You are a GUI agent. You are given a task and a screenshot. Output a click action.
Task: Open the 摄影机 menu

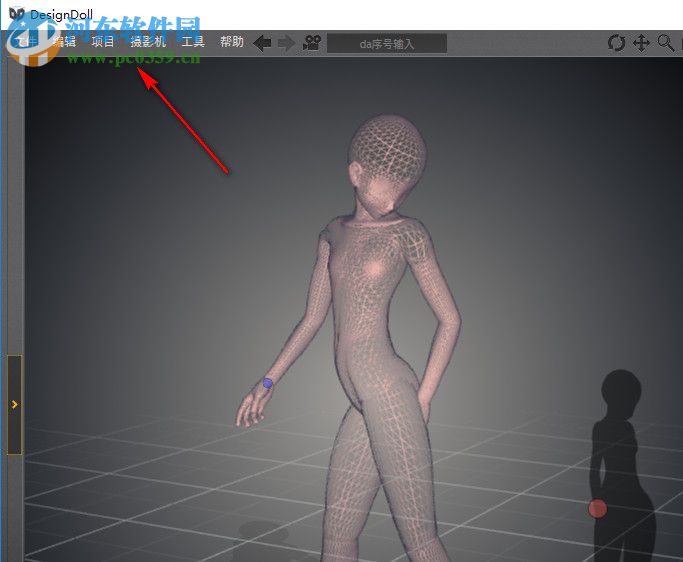click(x=148, y=42)
